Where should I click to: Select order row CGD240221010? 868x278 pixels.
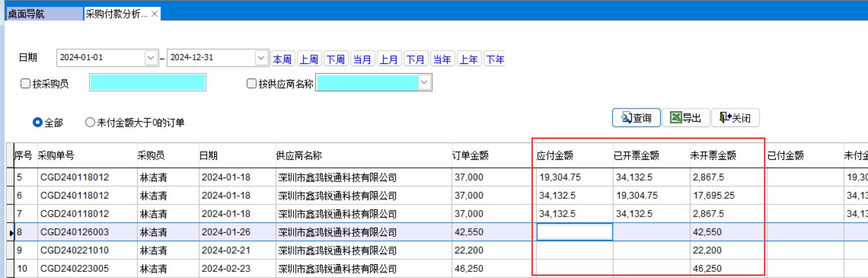click(x=75, y=250)
